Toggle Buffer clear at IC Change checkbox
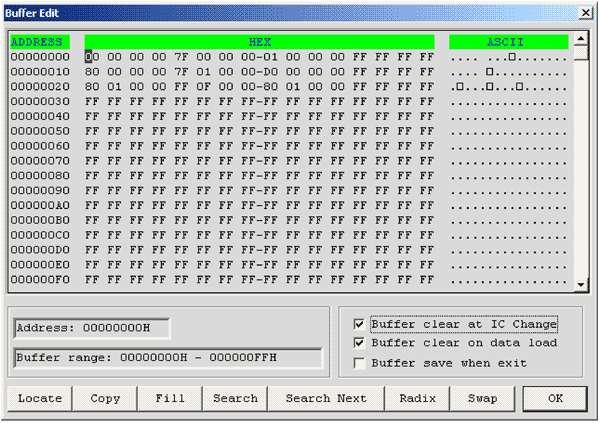The height and width of the screenshot is (423, 600). [360, 324]
